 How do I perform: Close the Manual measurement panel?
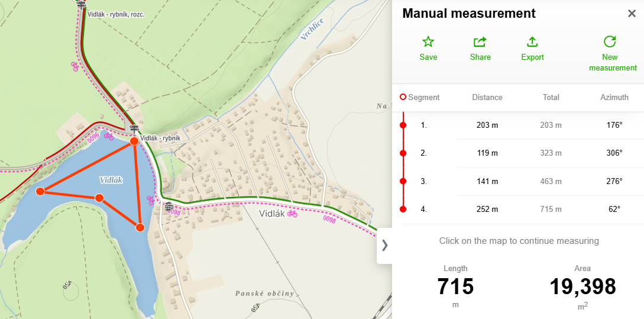[x=632, y=14]
